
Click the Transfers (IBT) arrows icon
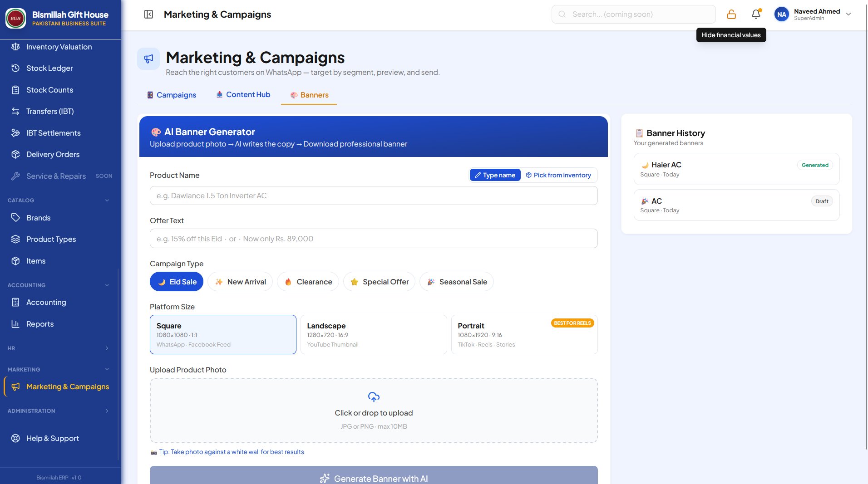point(15,111)
